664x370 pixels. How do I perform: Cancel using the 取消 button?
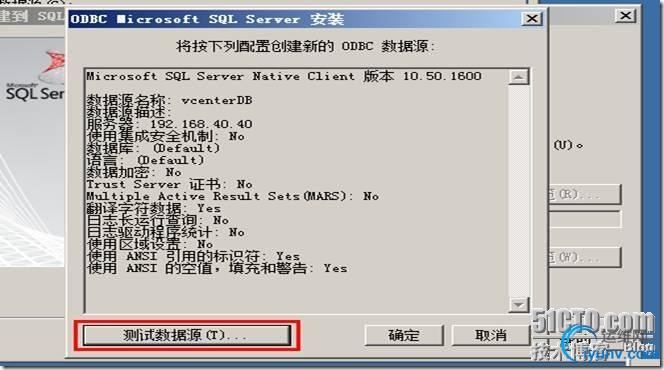coord(490,335)
